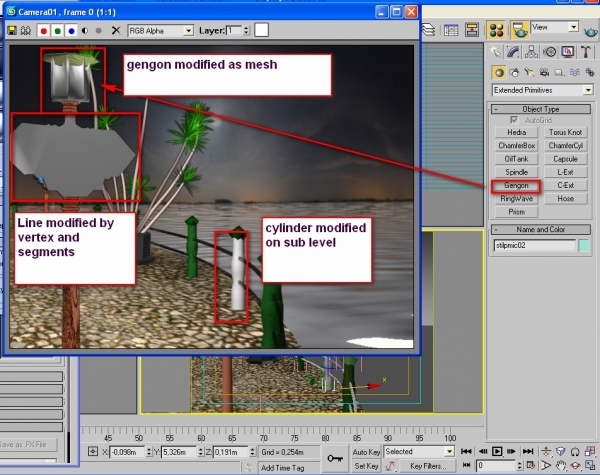This screenshot has height=475, width=600.
Task: Click the Hedra button
Action: coord(517,132)
